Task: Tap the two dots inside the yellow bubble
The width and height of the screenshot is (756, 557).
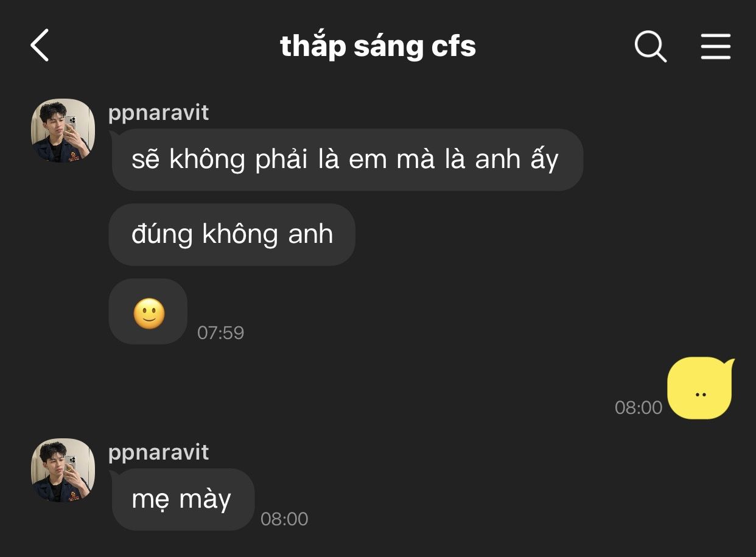Action: coord(700,394)
